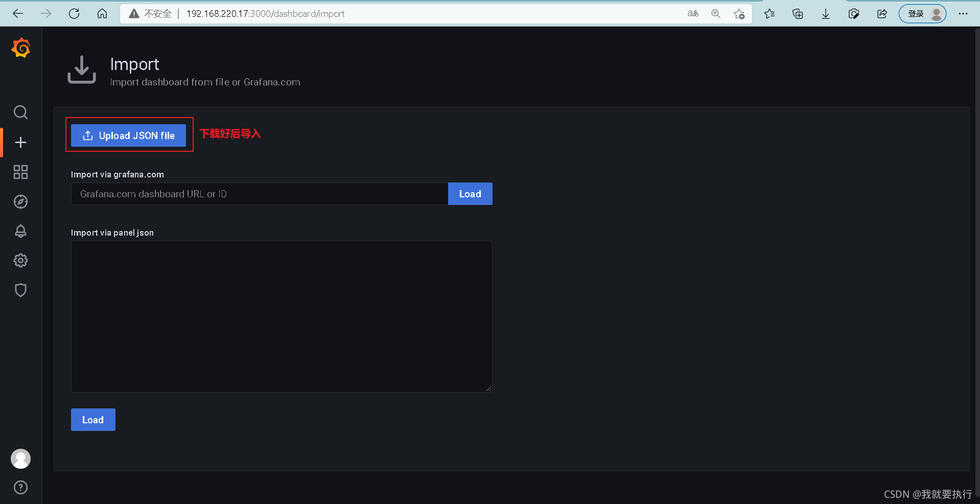Viewport: 980px width, 504px height.
Task: Go back with the browser back arrow
Action: pos(18,14)
